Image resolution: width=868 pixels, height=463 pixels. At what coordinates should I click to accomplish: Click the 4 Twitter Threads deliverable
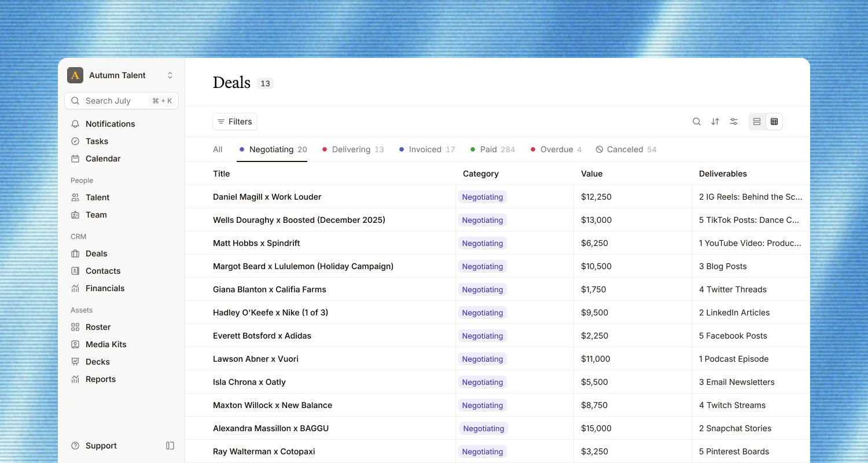[733, 289]
